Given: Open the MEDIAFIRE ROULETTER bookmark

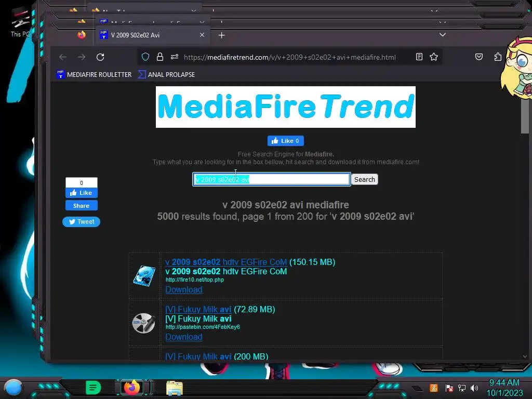Looking at the screenshot, I should (x=95, y=75).
